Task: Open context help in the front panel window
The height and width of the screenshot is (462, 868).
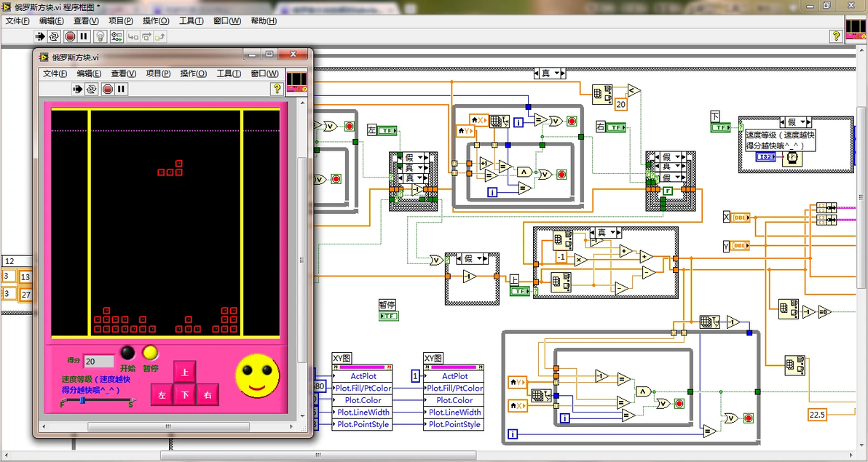Action: pyautogui.click(x=277, y=89)
